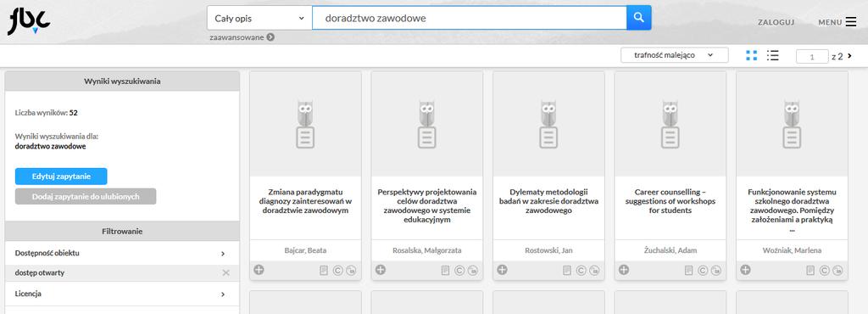Click plus icon on Woźniak, Marlena card

pyautogui.click(x=746, y=270)
